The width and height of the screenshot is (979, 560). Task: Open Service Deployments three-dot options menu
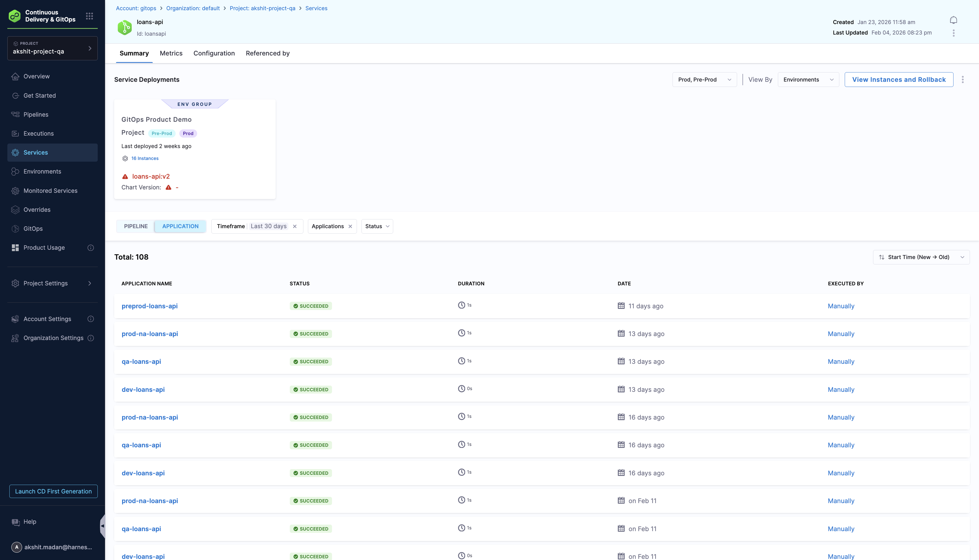click(963, 80)
